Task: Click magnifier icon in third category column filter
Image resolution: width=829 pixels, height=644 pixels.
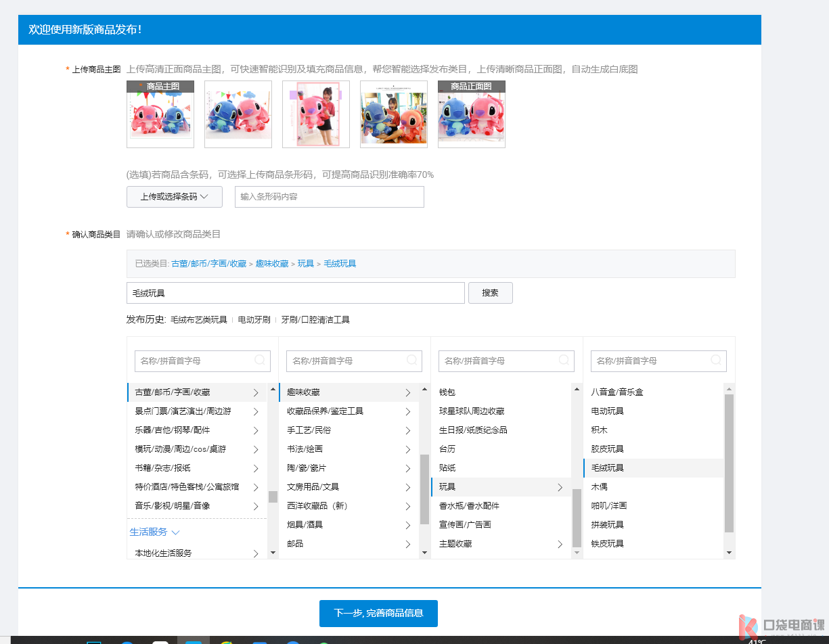Action: click(x=564, y=361)
